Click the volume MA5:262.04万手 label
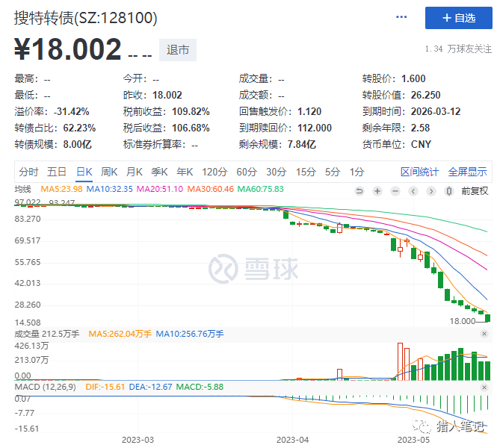This screenshot has width=500, height=448. click(x=120, y=334)
